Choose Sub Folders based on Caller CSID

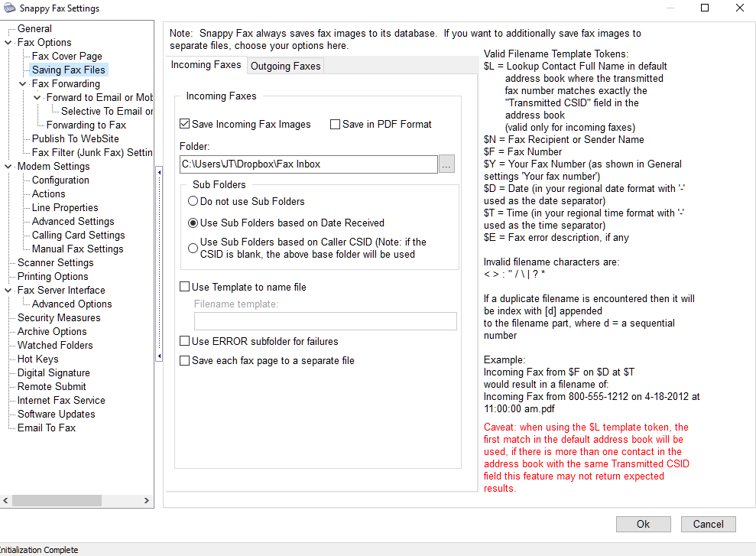pyautogui.click(x=193, y=248)
